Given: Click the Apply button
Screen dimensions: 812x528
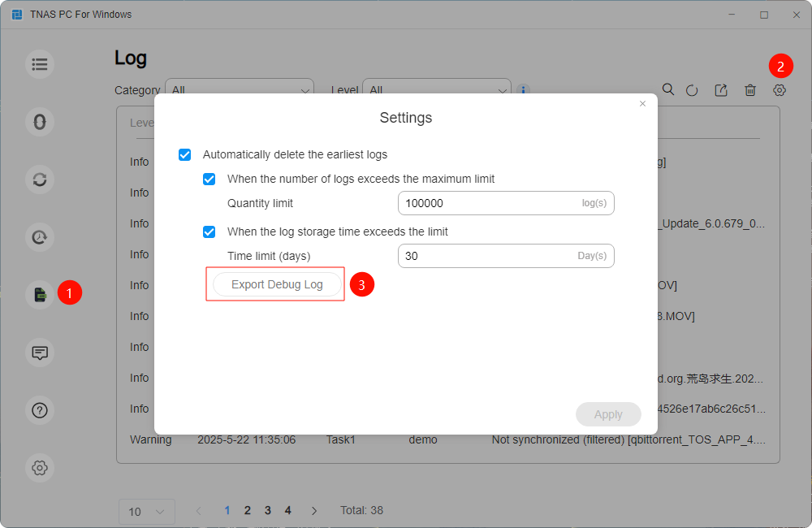Looking at the screenshot, I should (608, 414).
